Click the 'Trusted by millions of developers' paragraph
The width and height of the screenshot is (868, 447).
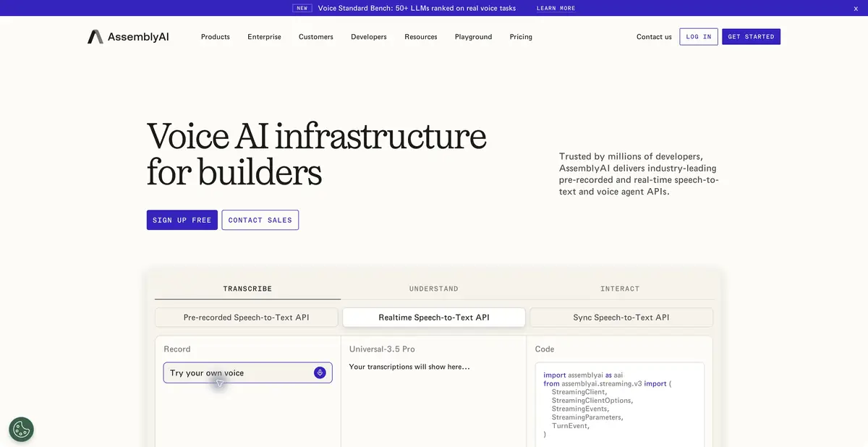click(639, 174)
